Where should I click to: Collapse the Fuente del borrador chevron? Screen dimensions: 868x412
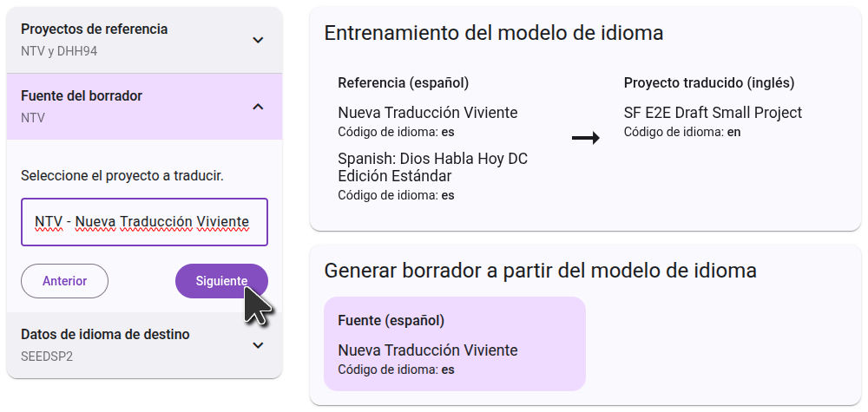(258, 107)
